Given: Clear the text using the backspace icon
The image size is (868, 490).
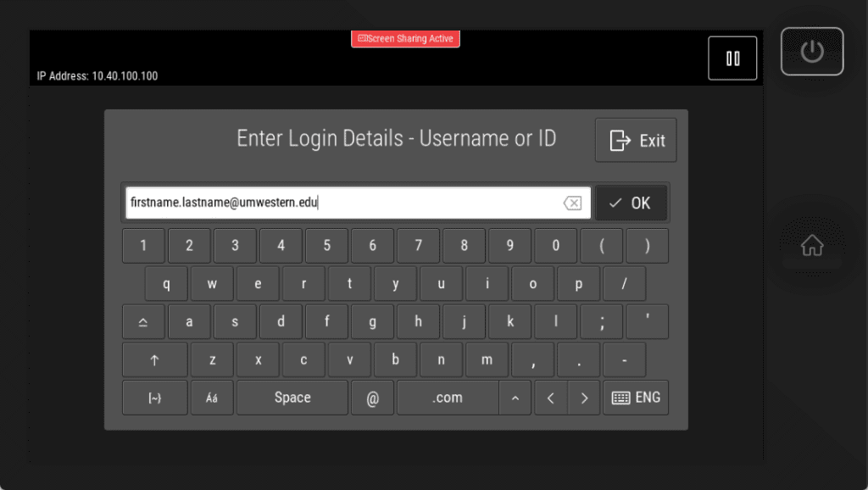Looking at the screenshot, I should 571,203.
